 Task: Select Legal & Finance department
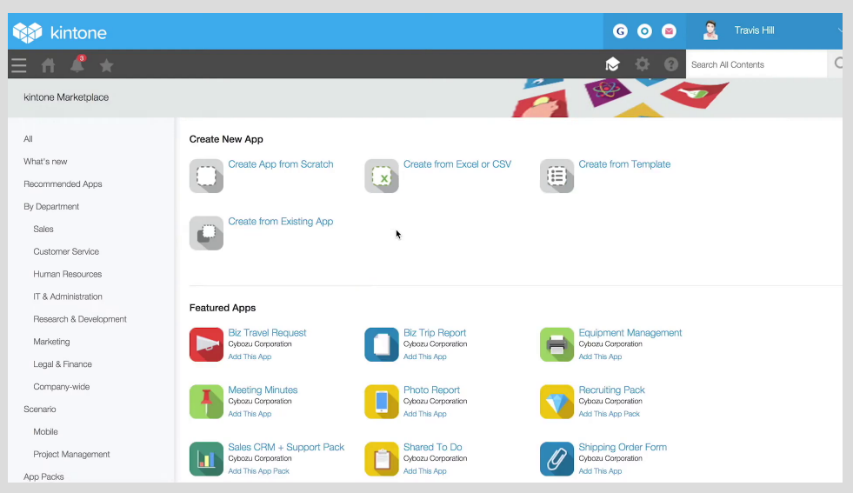pos(63,364)
